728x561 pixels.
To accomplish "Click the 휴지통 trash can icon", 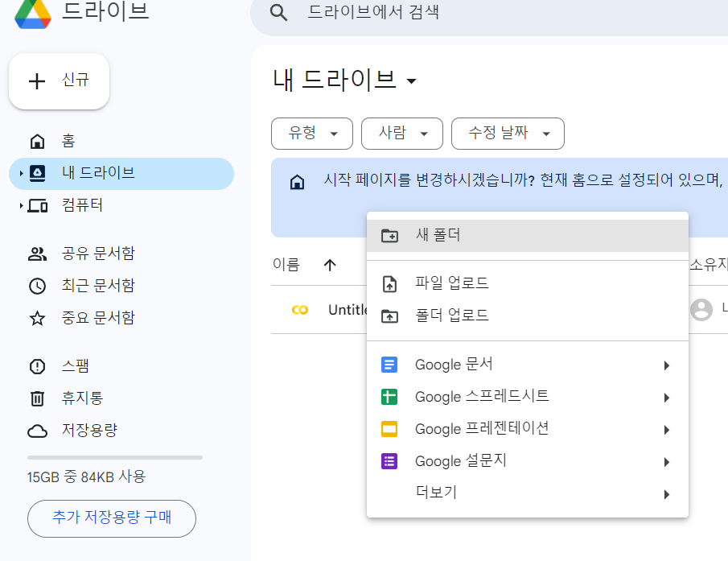I will pyautogui.click(x=37, y=398).
